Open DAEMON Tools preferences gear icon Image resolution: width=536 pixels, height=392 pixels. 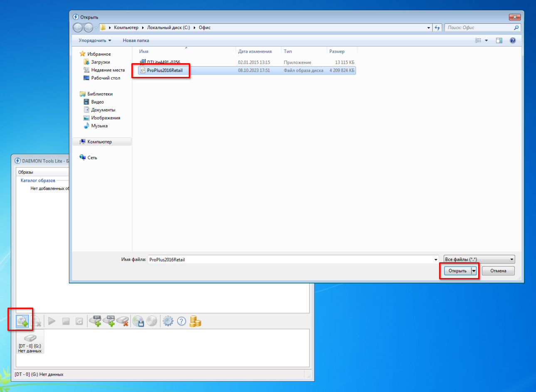pos(168,321)
